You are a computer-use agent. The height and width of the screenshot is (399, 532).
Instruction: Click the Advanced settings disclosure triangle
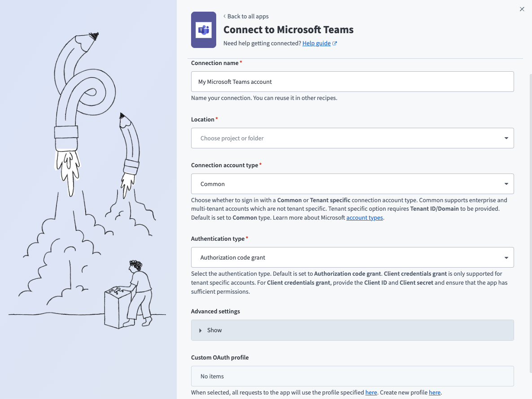(x=200, y=330)
